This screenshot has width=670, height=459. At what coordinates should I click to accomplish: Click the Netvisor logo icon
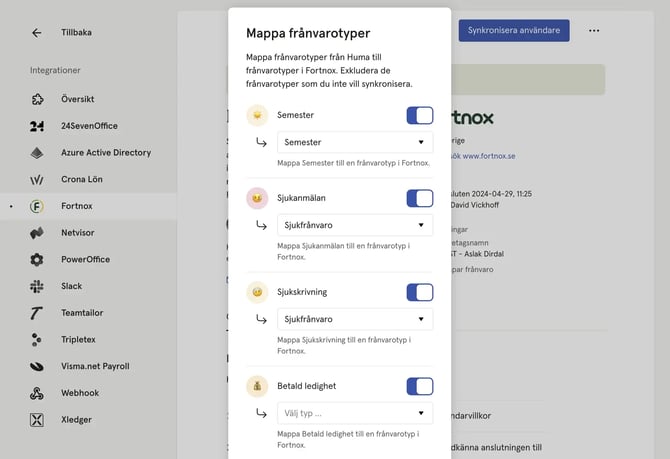pos(37,233)
